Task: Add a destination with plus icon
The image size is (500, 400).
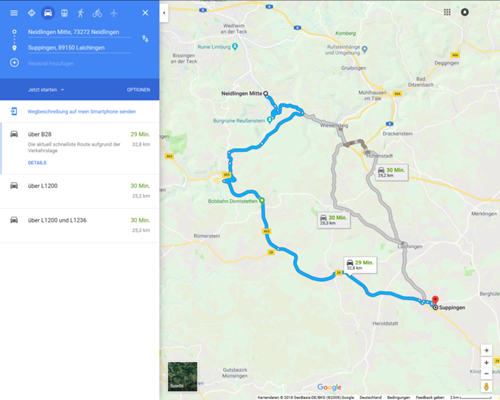Action: pyautogui.click(x=14, y=63)
